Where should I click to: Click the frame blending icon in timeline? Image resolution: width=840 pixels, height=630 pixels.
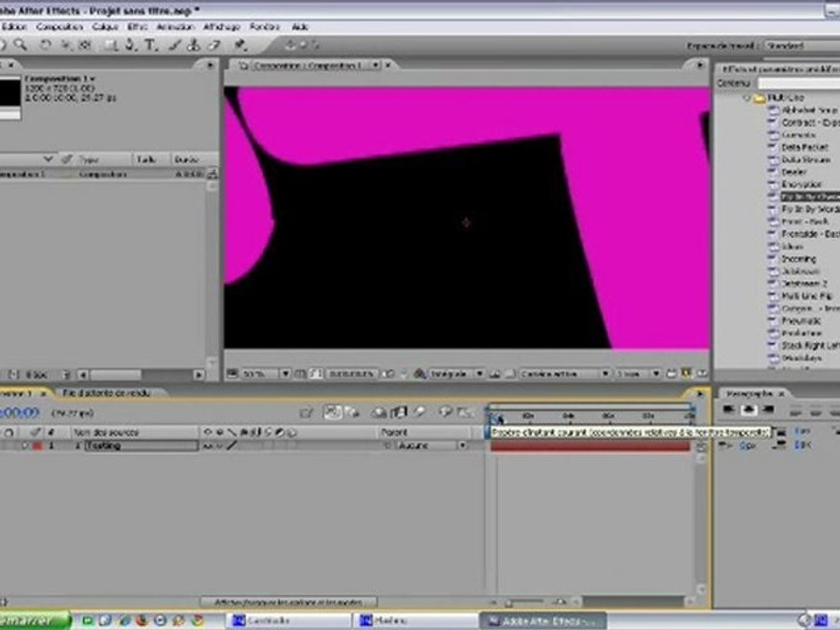[399, 412]
